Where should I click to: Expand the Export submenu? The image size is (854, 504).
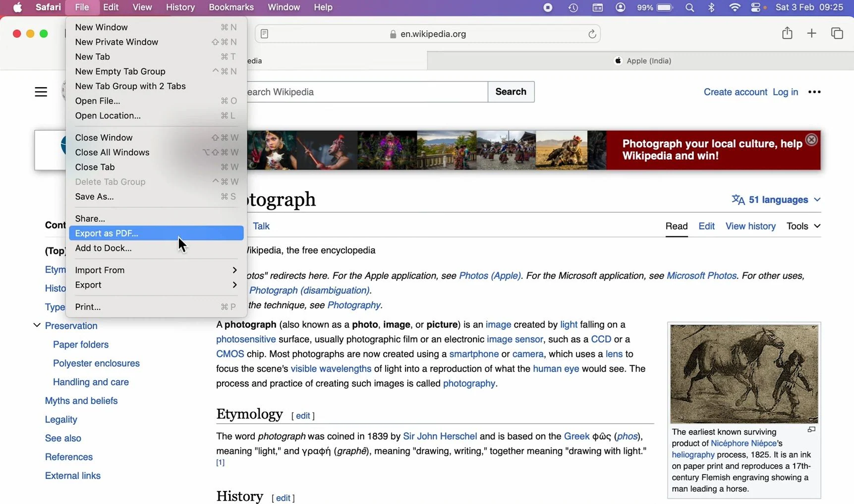pos(156,285)
